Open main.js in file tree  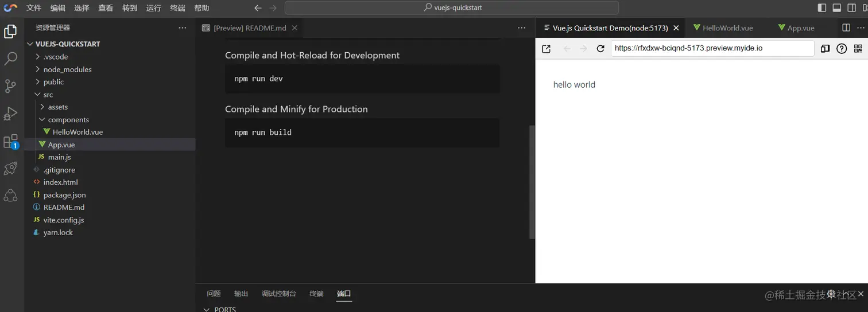(110, 157)
